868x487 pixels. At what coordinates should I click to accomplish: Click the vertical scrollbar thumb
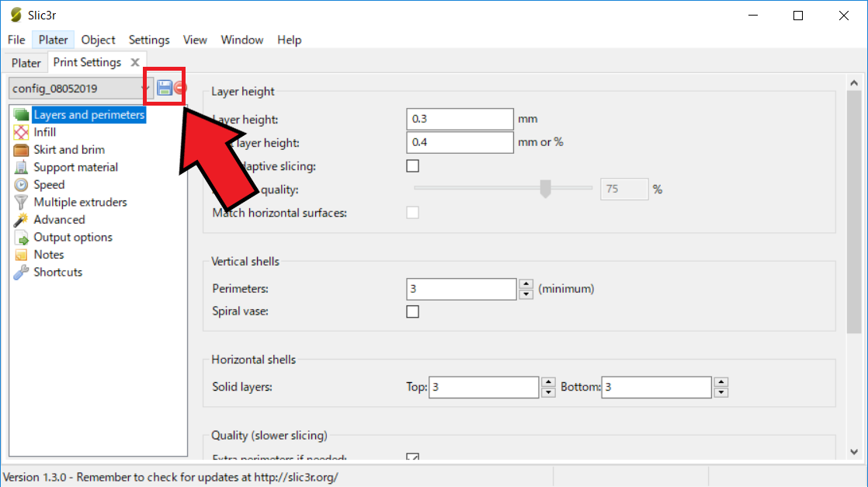pyautogui.click(x=854, y=212)
